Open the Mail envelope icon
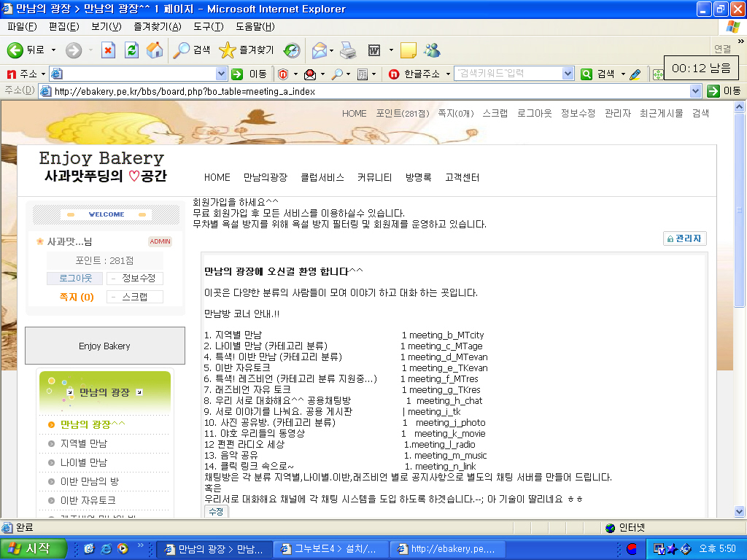The image size is (747, 560). pyautogui.click(x=319, y=50)
